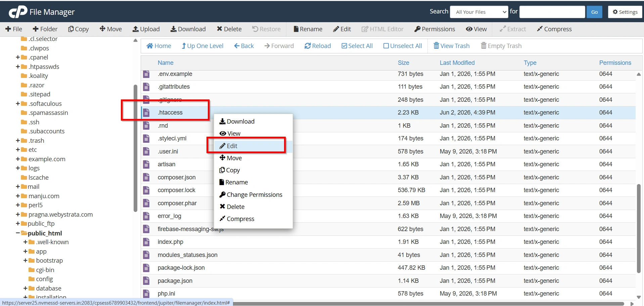
Task: Choose Edit from the context menu
Action: pyautogui.click(x=253, y=146)
